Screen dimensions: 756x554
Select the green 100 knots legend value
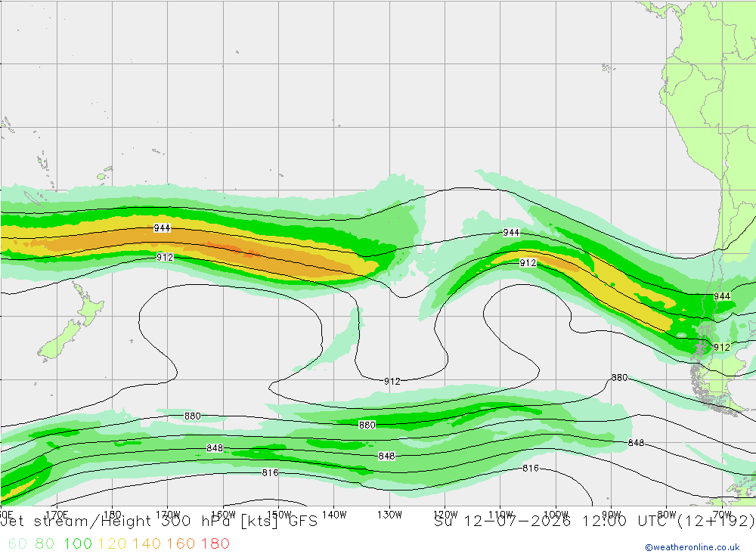[78, 544]
